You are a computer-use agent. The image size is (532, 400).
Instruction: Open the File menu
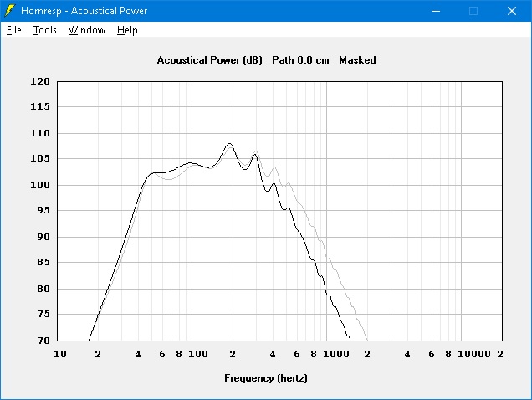coord(14,30)
